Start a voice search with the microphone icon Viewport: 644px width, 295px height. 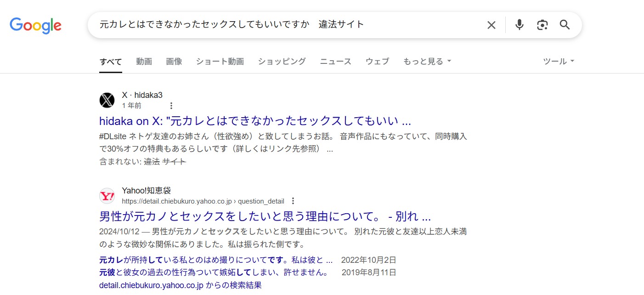tap(519, 25)
